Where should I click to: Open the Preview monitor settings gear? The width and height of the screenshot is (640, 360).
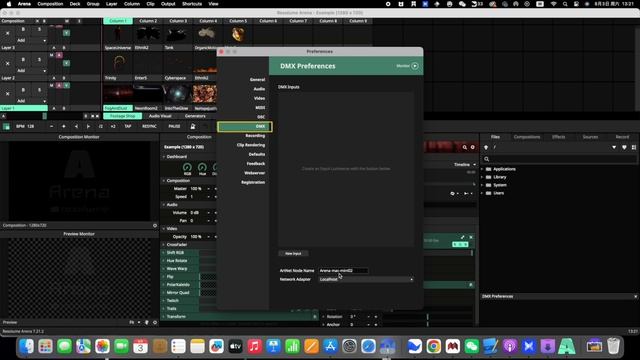point(155,322)
